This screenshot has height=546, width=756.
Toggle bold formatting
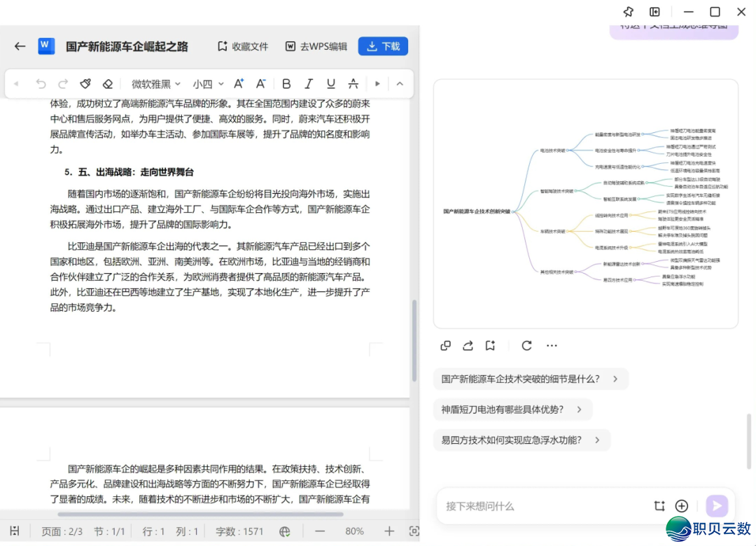pyautogui.click(x=286, y=84)
